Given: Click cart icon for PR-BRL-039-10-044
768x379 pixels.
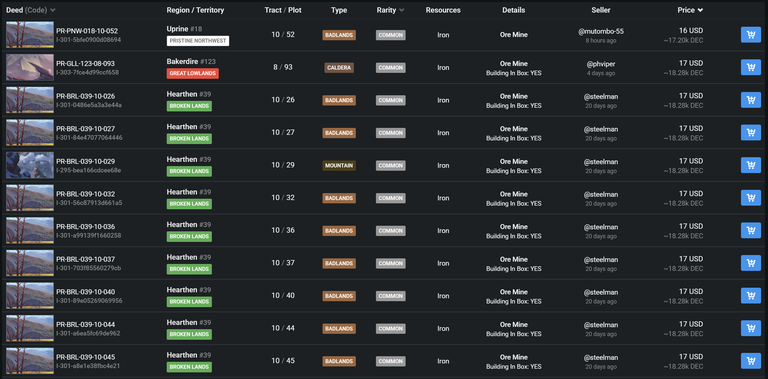Looking at the screenshot, I should (750, 328).
